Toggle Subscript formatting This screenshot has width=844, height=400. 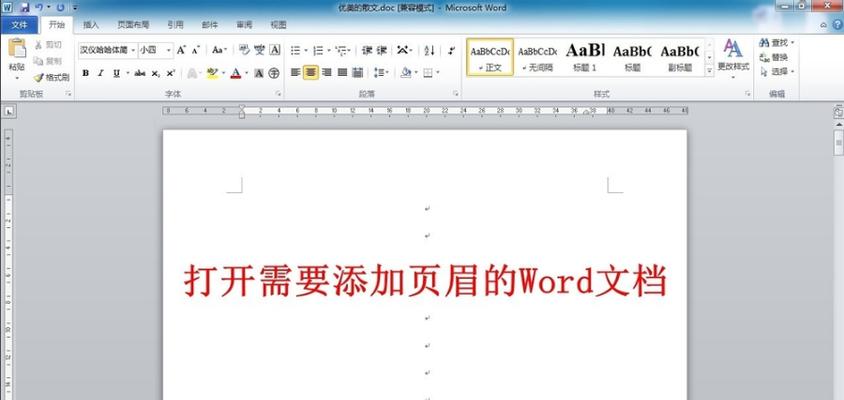(x=155, y=73)
